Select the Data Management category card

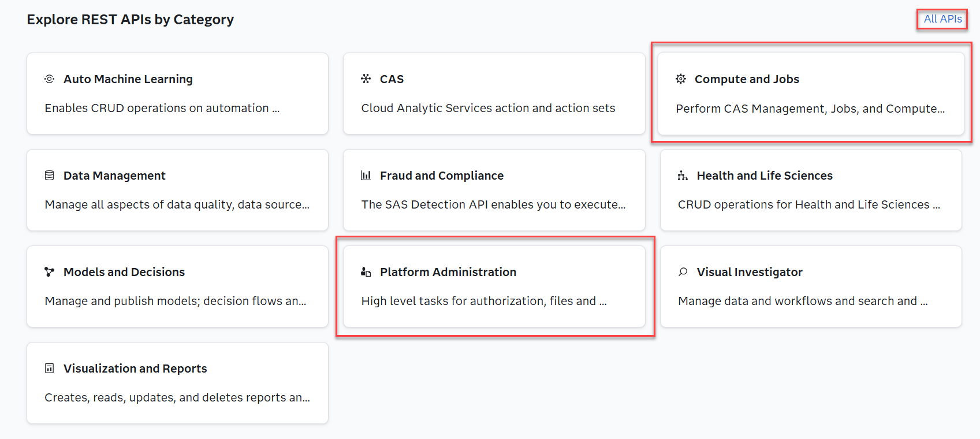[177, 190]
